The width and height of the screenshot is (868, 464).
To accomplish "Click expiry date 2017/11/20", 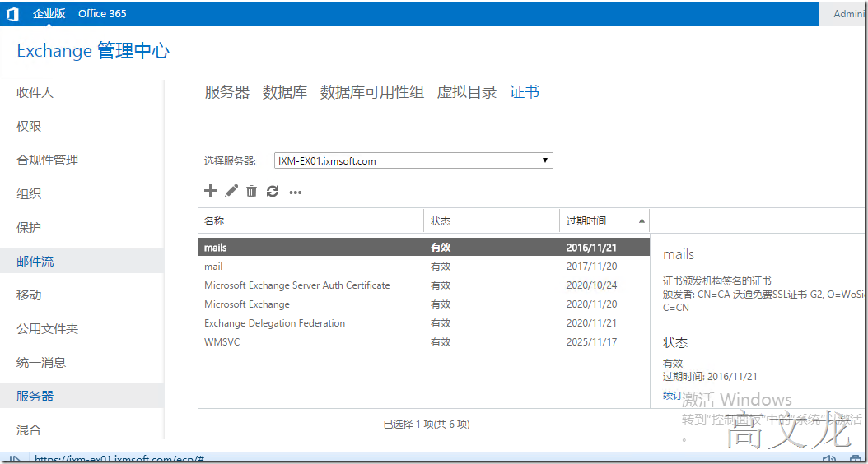I will tap(592, 267).
